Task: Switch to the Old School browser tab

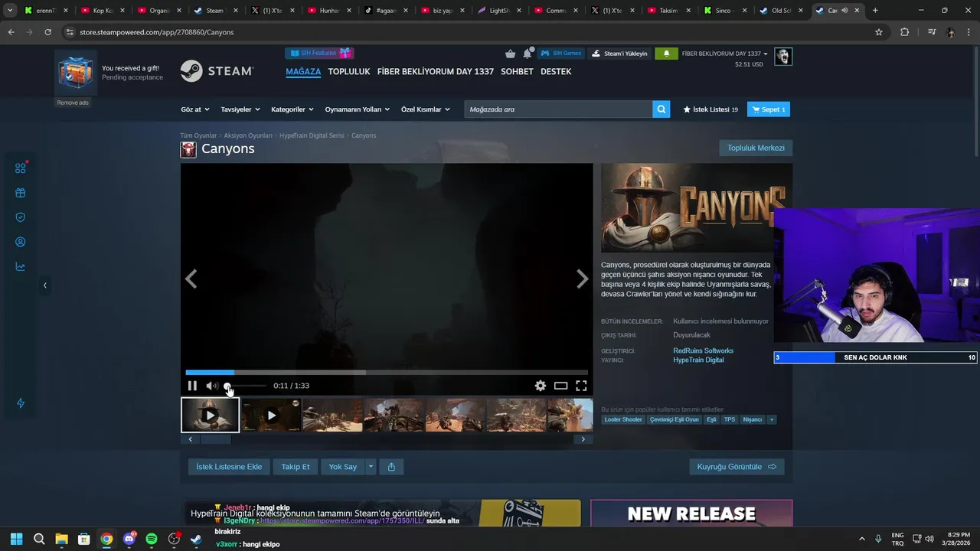Action: pos(780,11)
